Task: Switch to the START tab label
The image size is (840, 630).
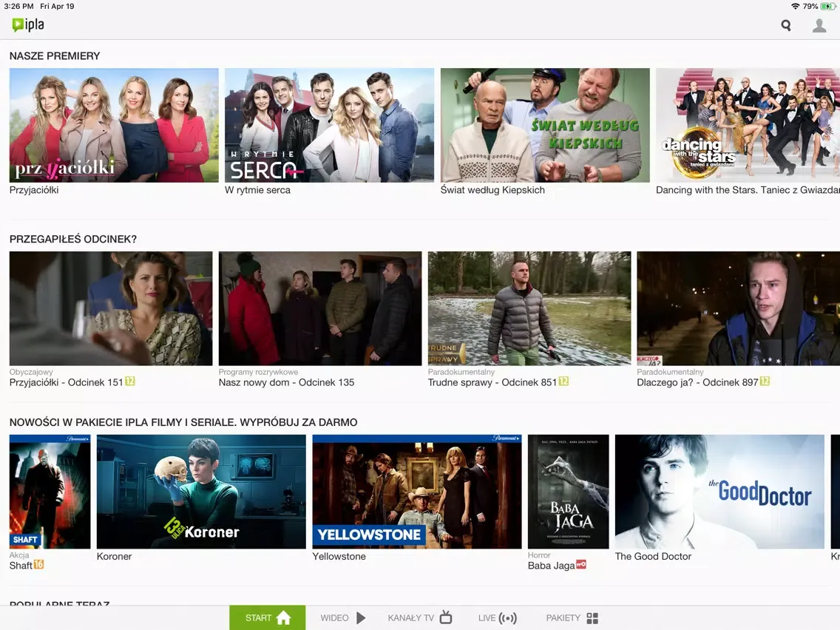Action: (x=258, y=617)
